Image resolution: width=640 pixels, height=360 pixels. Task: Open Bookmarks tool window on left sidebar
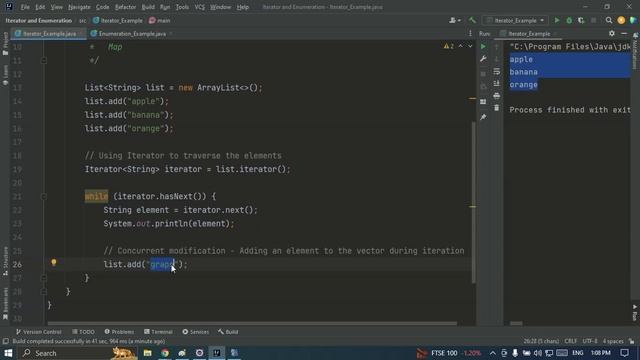coord(5,304)
